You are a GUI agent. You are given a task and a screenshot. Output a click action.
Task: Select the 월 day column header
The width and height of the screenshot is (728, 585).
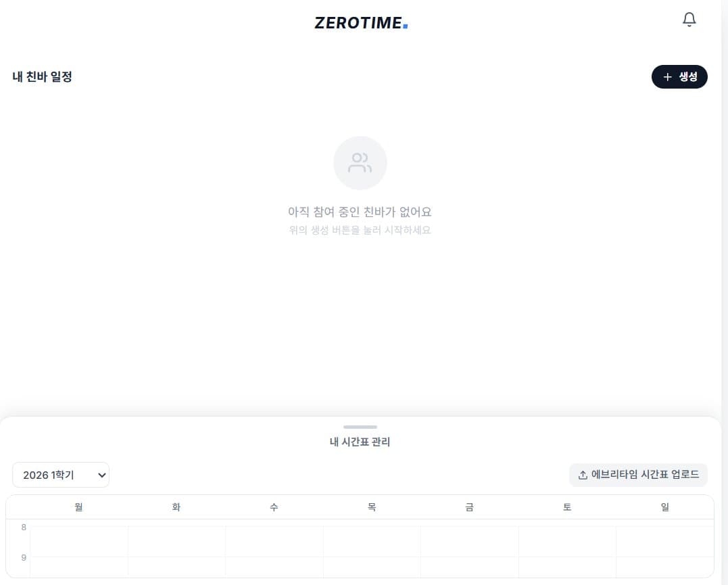pos(79,507)
